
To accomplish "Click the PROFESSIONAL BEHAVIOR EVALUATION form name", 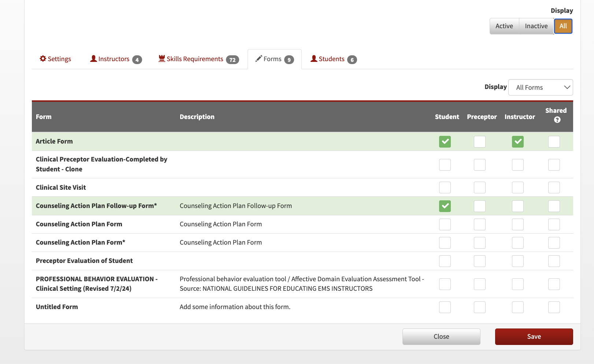I will click(x=97, y=284).
